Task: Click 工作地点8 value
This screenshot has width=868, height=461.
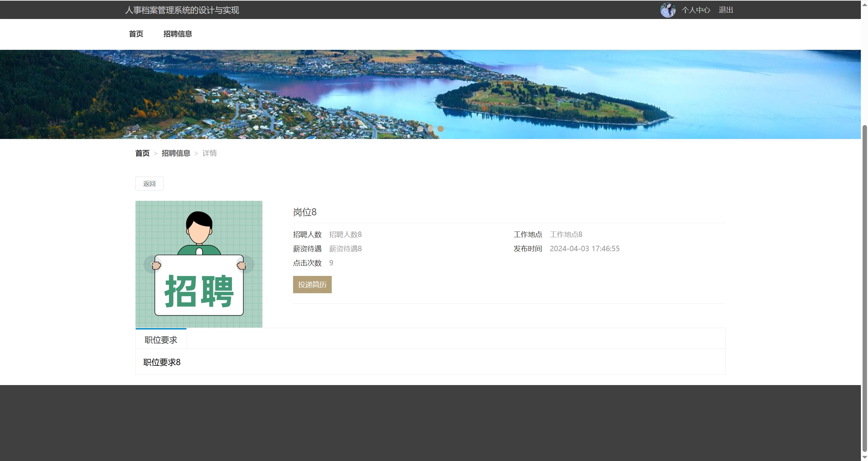Action: [566, 235]
